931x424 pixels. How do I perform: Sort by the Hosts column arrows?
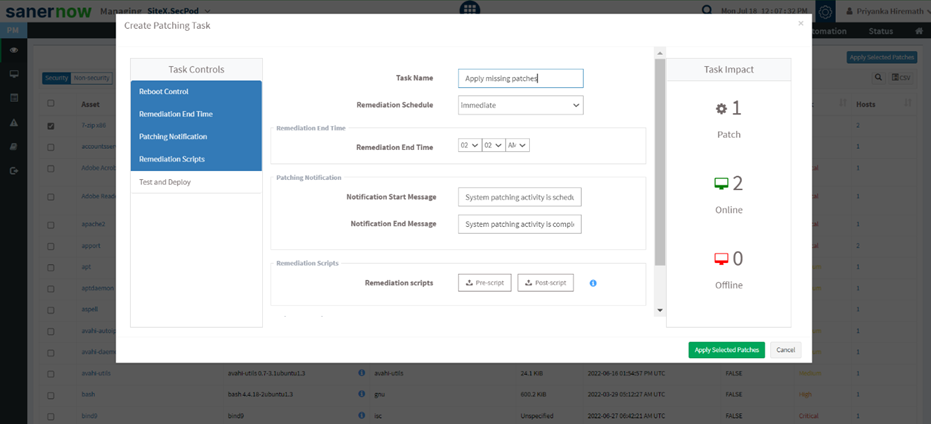(x=907, y=104)
